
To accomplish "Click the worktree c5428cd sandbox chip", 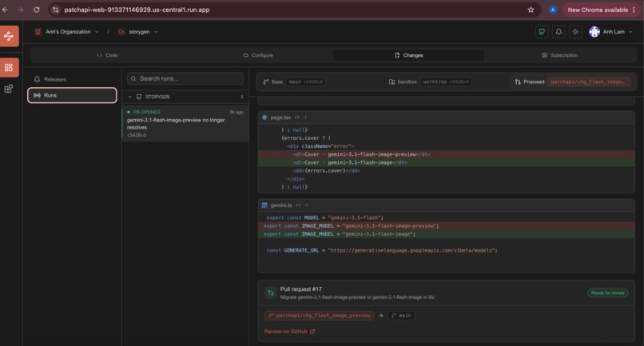I will point(446,82).
